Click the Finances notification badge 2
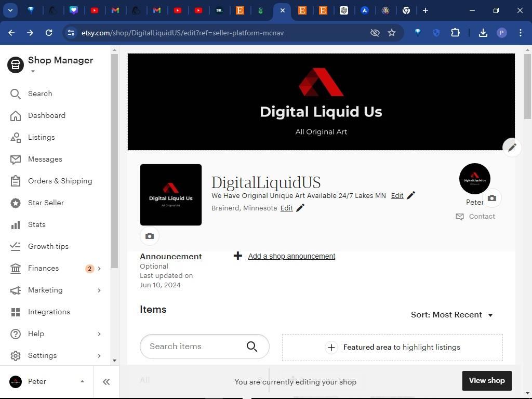The width and height of the screenshot is (532, 399). [x=89, y=269]
